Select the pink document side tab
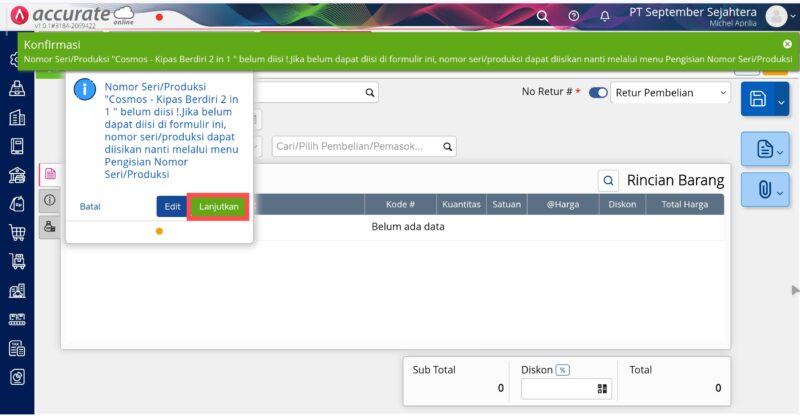Viewport: 800px width, 416px height. click(49, 174)
